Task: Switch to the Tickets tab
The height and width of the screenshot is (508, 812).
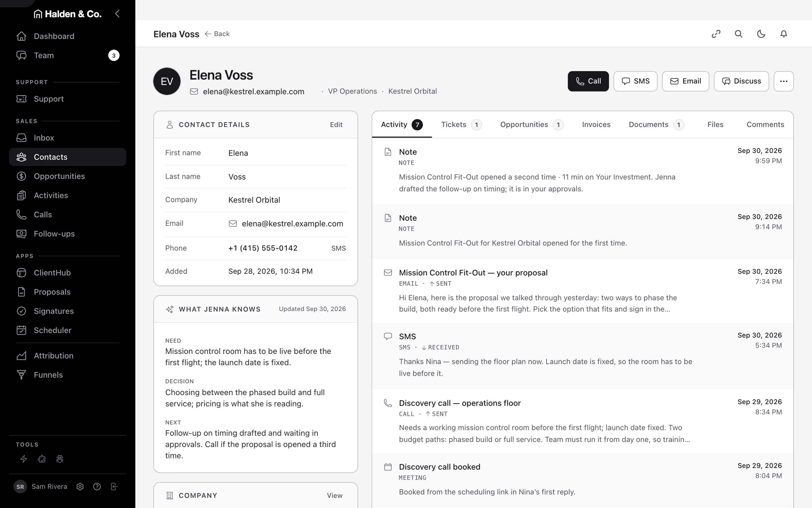Action: [x=461, y=125]
